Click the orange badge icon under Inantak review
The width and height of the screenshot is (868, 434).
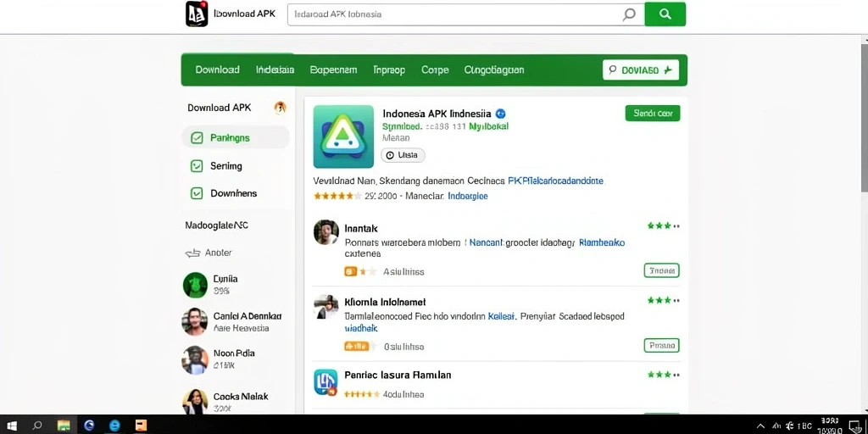tap(350, 272)
